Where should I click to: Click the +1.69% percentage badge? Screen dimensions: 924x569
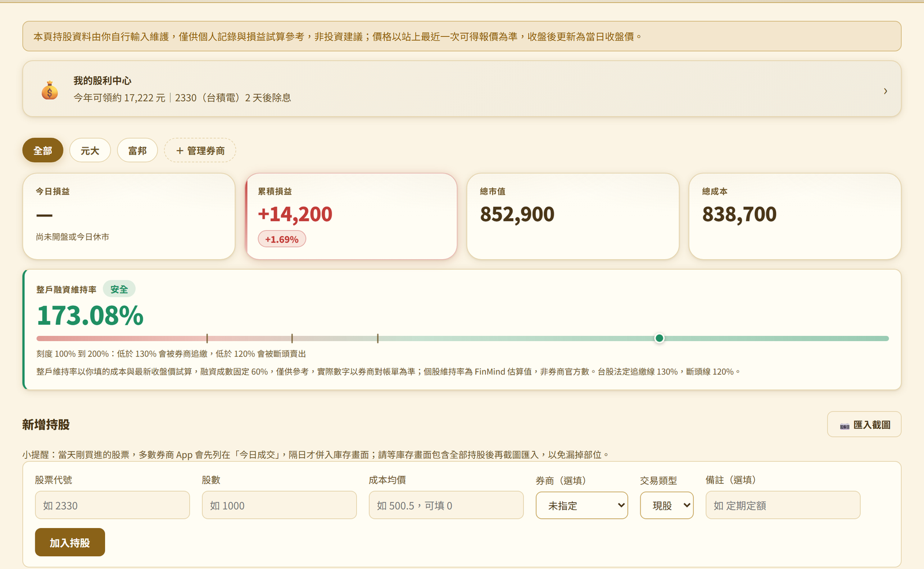coord(282,239)
